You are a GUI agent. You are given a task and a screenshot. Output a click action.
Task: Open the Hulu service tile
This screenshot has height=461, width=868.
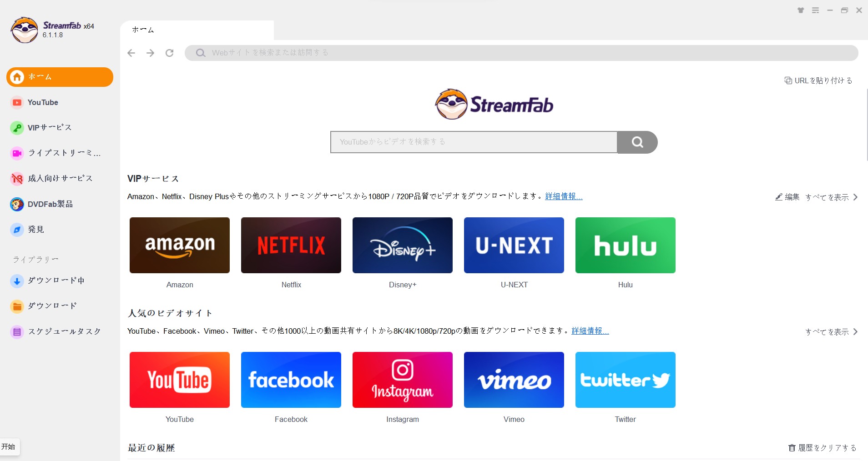(x=626, y=245)
